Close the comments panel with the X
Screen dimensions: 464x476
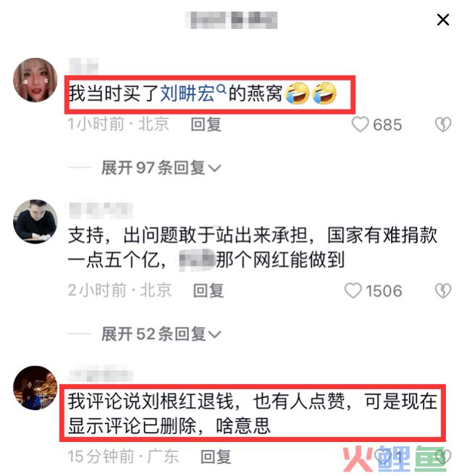pyautogui.click(x=442, y=20)
